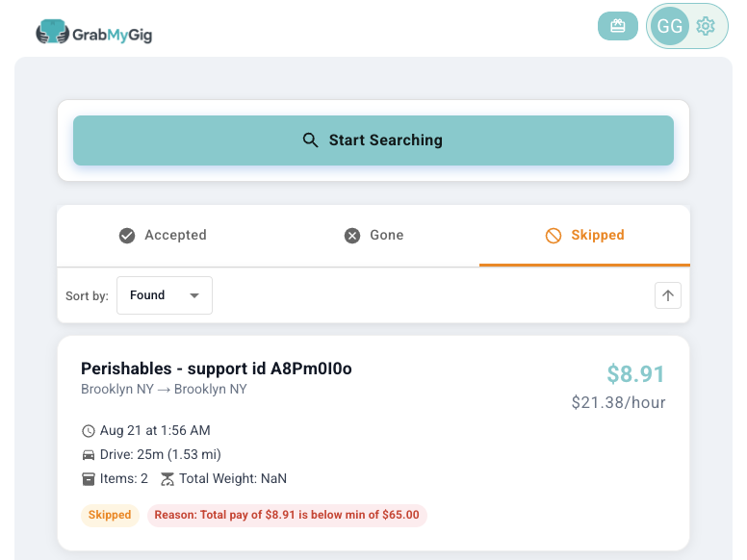Switch to the Gone tab
This screenshot has width=747, height=560.
373,235
